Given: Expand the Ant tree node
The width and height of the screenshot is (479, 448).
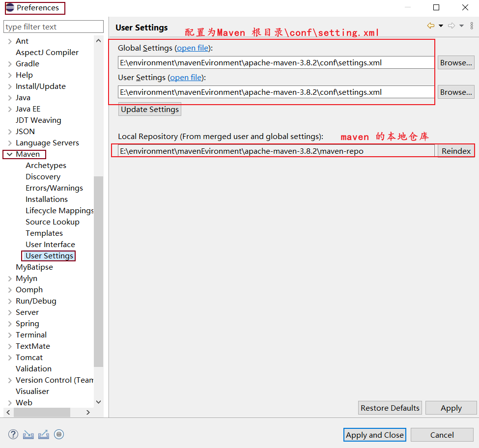Looking at the screenshot, I should (x=10, y=41).
